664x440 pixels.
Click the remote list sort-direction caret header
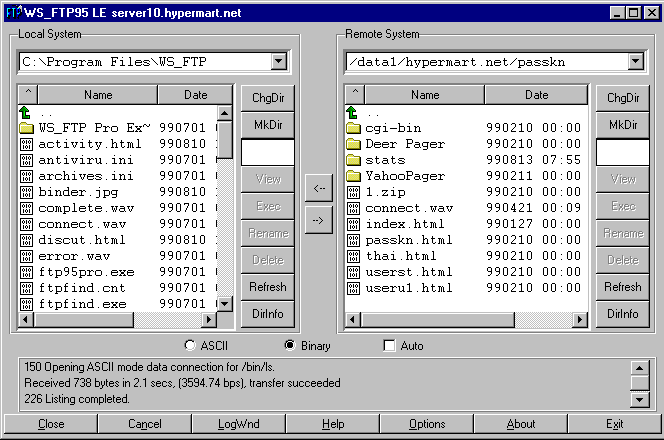[x=355, y=94]
